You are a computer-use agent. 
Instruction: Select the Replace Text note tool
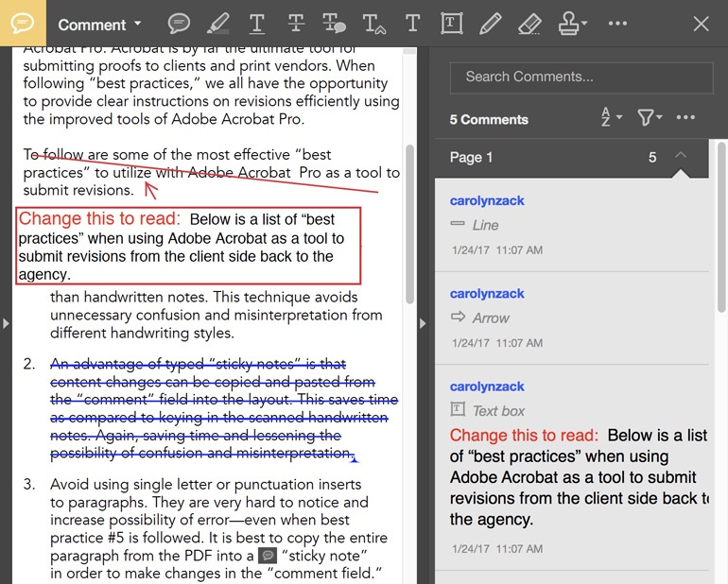(335, 24)
